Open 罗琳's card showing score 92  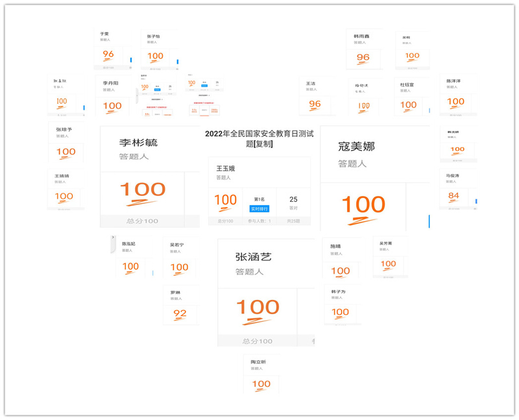[180, 306]
